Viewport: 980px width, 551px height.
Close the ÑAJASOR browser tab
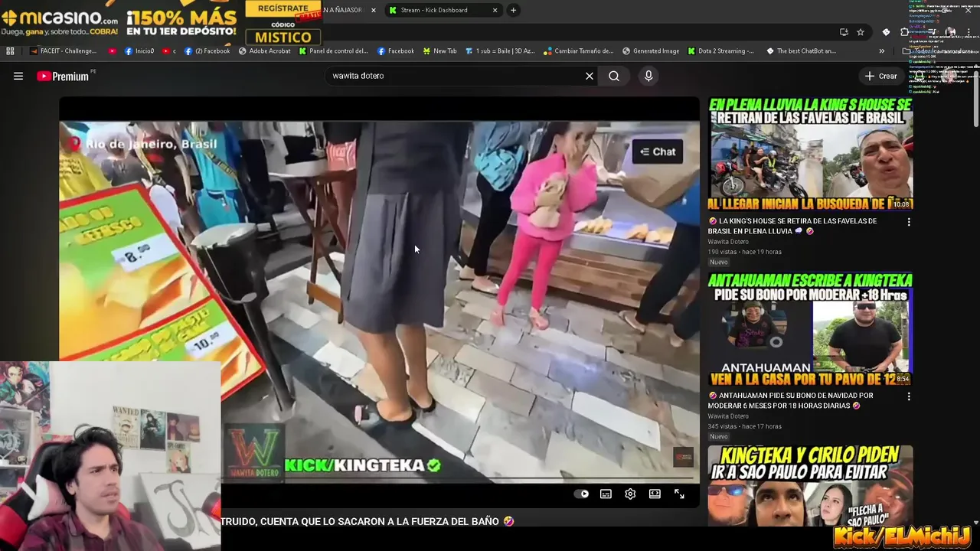pyautogui.click(x=374, y=10)
